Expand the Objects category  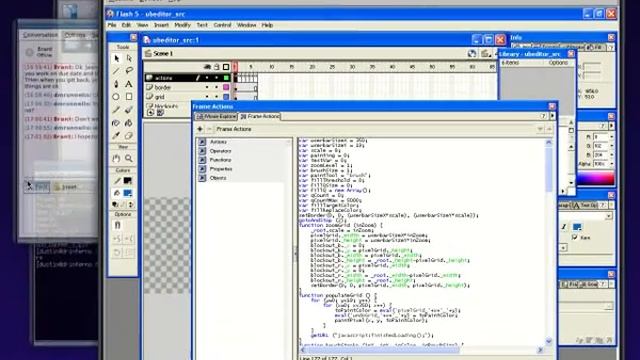pyautogui.click(x=202, y=178)
